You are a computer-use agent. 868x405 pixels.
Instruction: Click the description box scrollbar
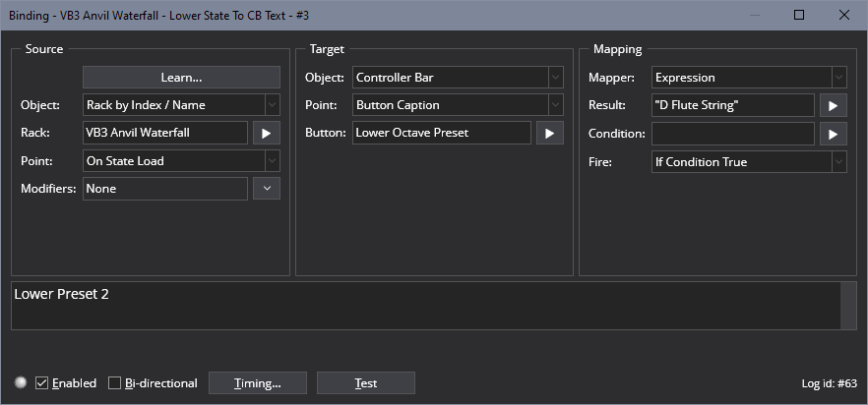coord(848,306)
